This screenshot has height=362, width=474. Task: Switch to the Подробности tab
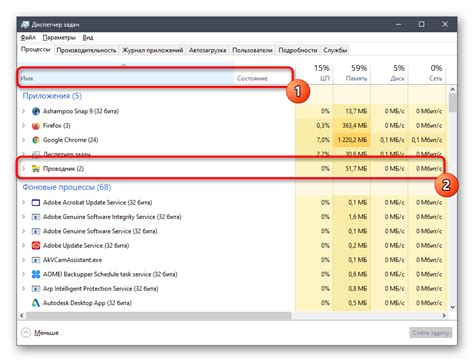pos(298,50)
